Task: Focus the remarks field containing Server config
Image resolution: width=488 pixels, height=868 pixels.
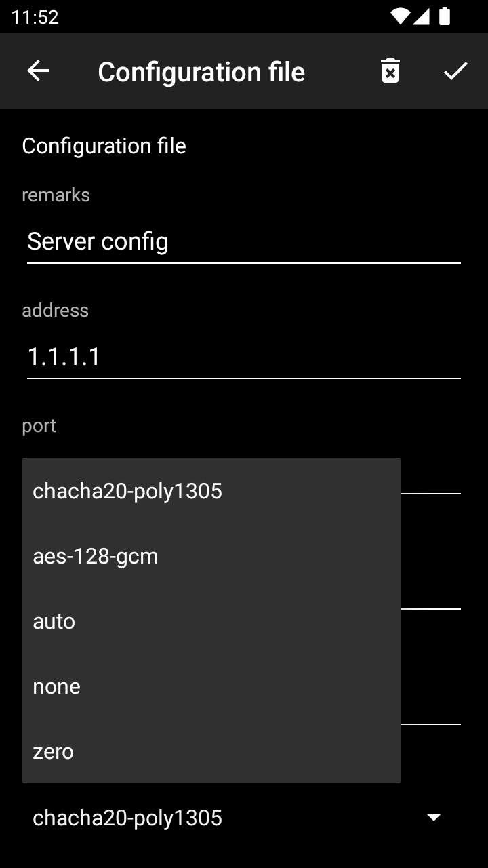Action: [x=244, y=242]
